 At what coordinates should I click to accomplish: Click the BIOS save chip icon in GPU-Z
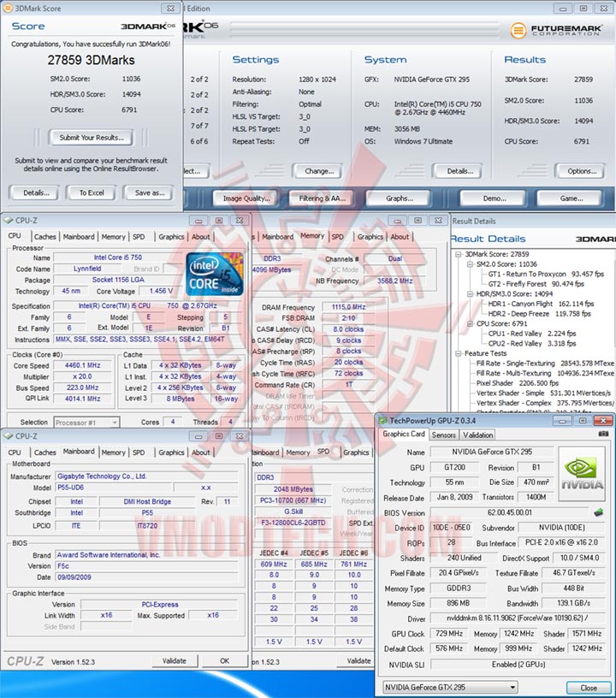(599, 513)
